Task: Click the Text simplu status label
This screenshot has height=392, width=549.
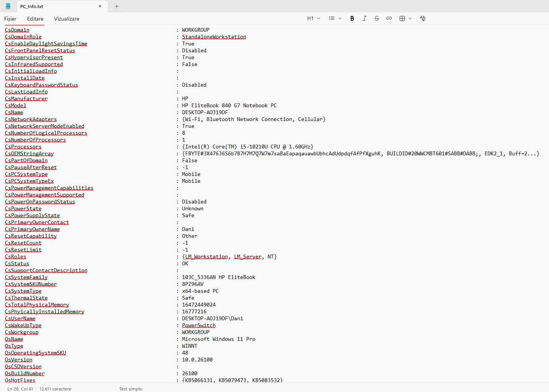Action: (x=131, y=389)
